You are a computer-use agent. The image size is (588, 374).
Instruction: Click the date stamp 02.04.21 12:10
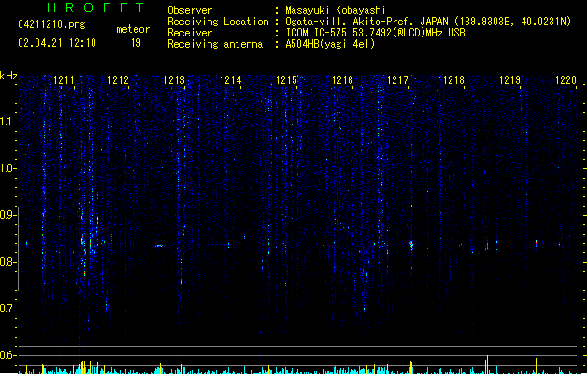pyautogui.click(x=57, y=43)
